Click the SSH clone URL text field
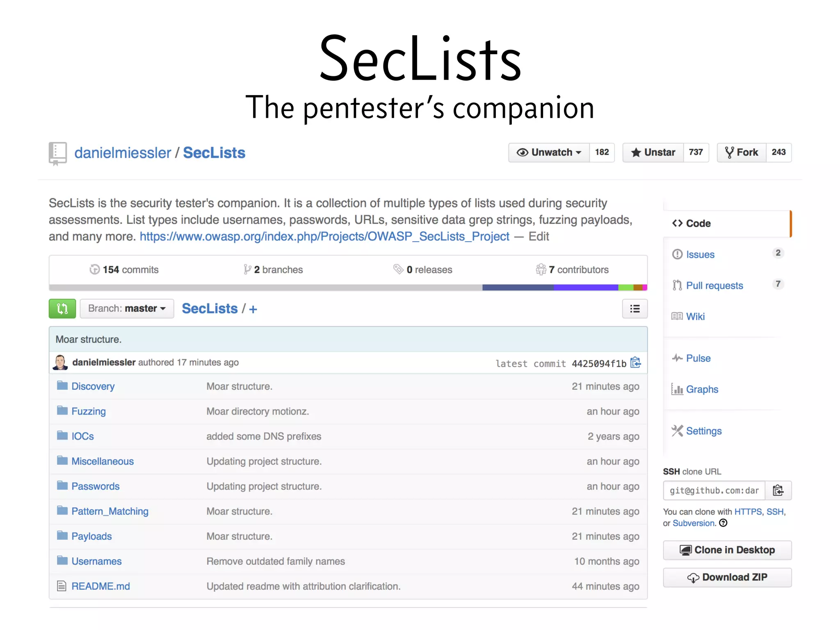This screenshot has width=840, height=630. click(x=714, y=491)
